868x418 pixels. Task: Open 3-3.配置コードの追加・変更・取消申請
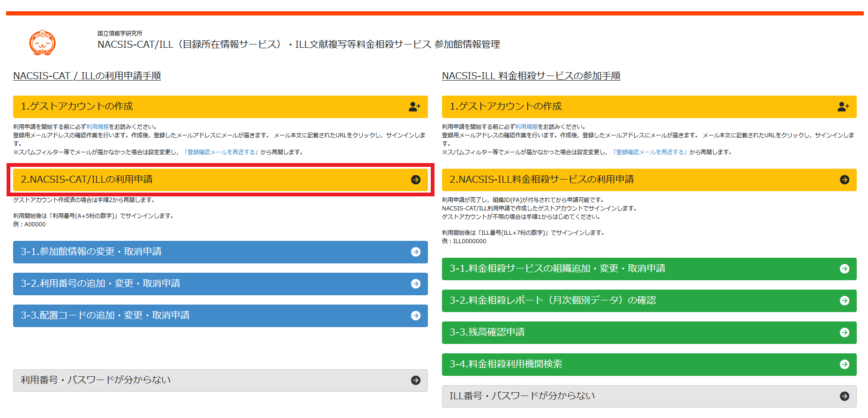220,316
